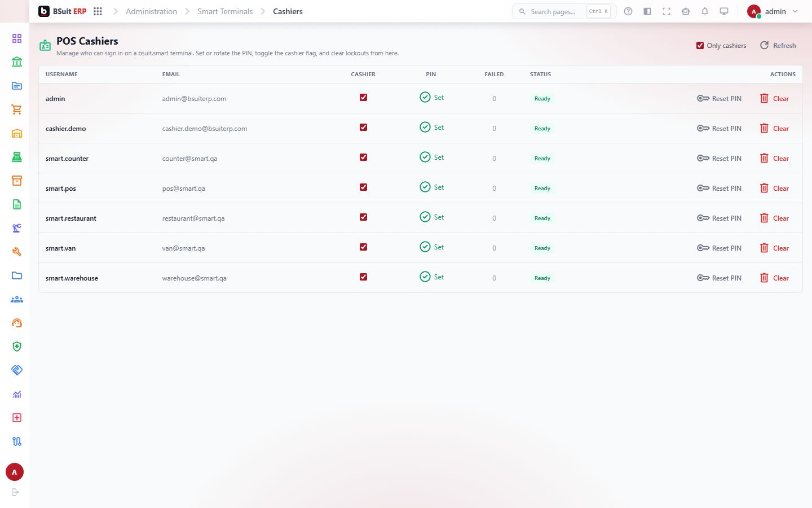
Task: Click the Refresh button
Action: click(778, 45)
